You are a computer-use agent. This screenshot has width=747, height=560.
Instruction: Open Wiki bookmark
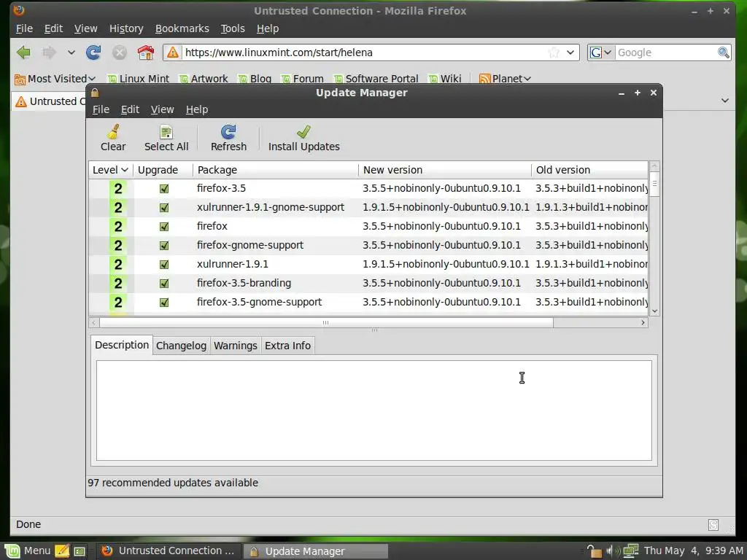pyautogui.click(x=445, y=79)
